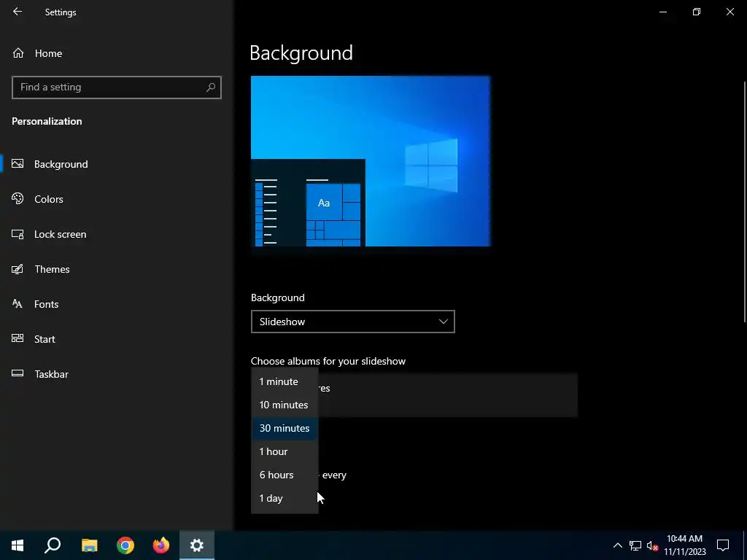Open Google Chrome from the taskbar

coord(125,545)
